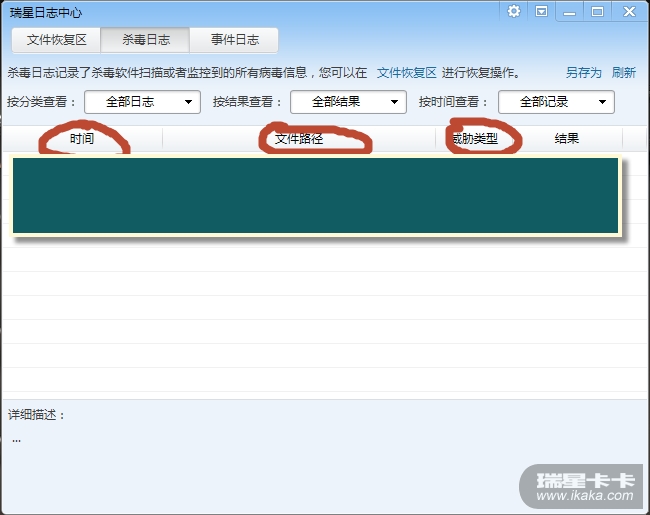Sort by the 时间 column header
Screen dimensions: 650x515
(82, 138)
